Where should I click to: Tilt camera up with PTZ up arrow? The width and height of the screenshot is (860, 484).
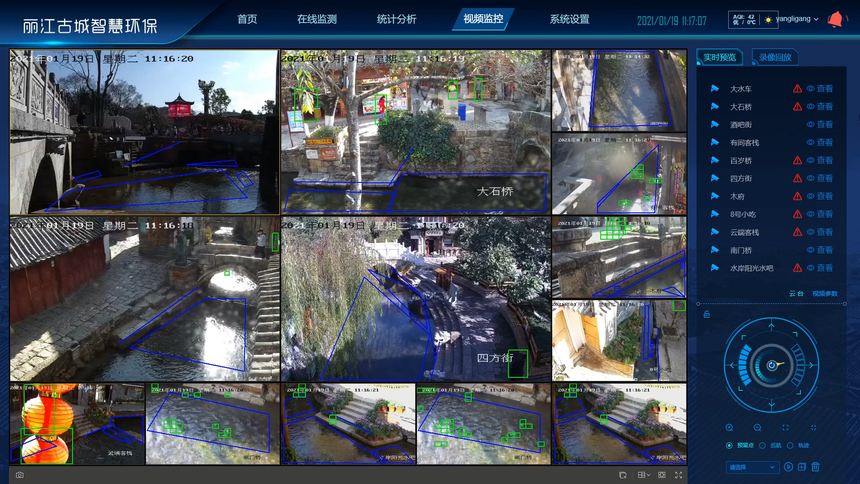[x=771, y=327]
